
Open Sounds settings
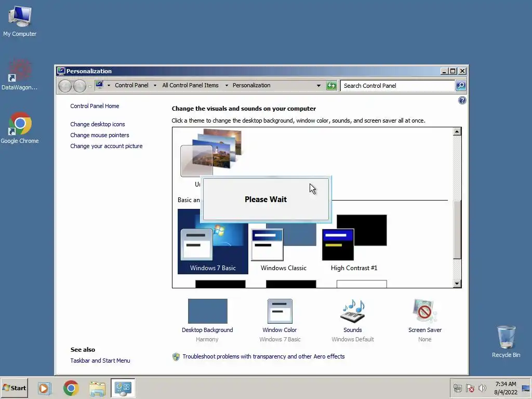click(353, 320)
